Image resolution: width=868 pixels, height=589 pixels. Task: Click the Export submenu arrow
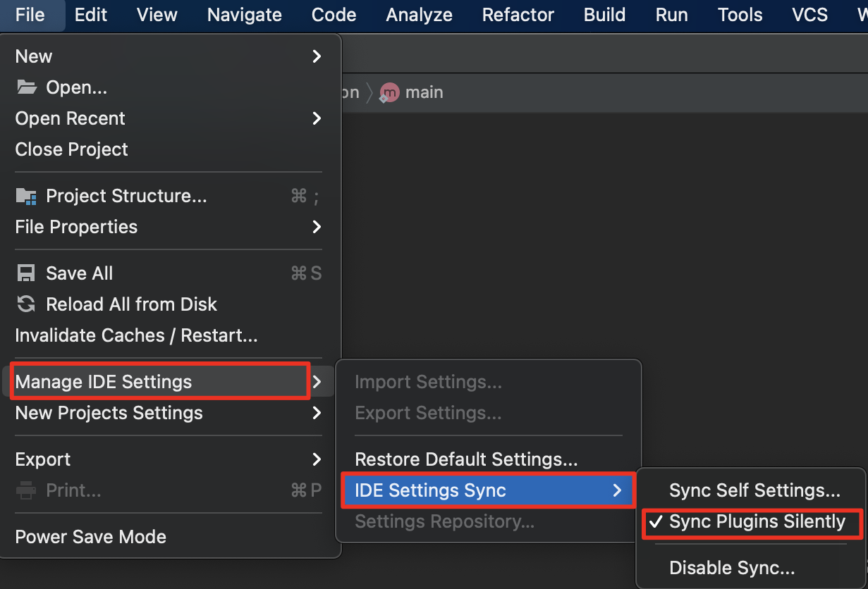[x=317, y=459]
